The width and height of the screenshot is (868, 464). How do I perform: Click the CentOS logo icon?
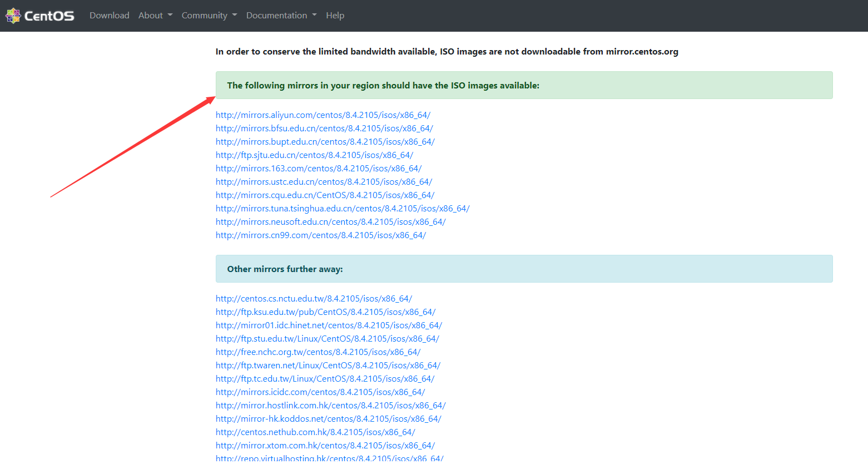coord(13,16)
